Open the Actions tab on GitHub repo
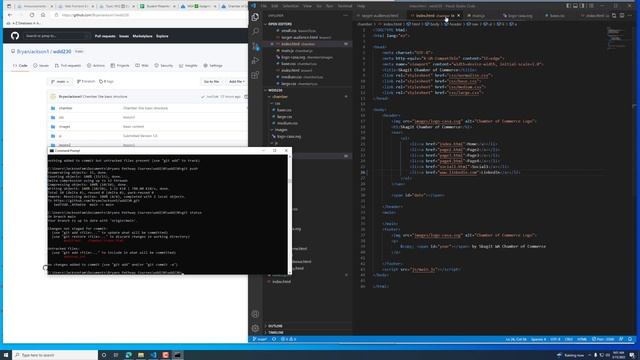The height and width of the screenshot is (360, 640). (x=96, y=66)
